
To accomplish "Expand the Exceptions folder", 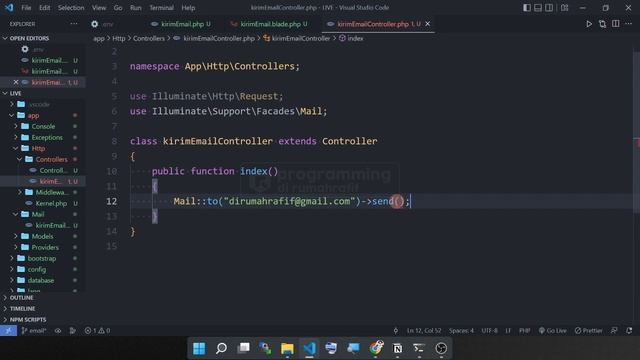I will [47, 138].
